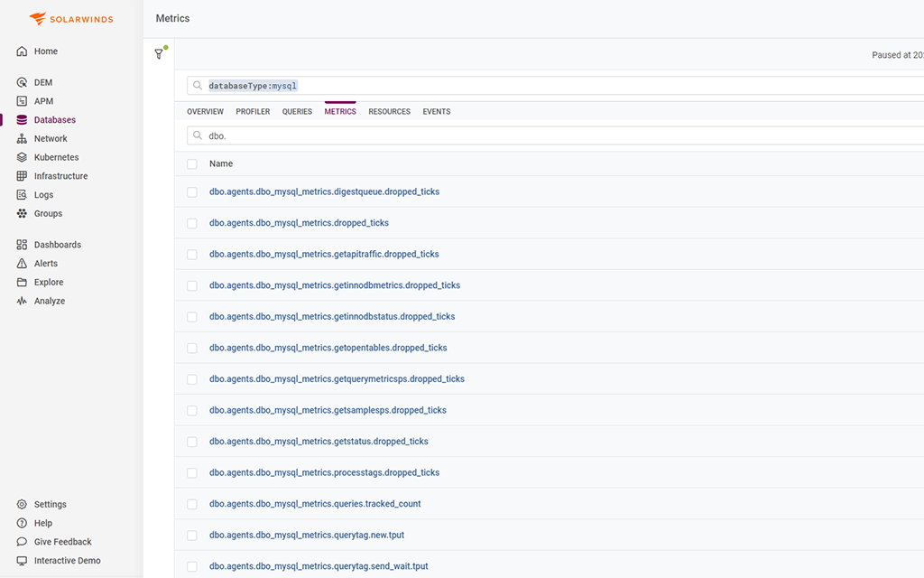Open the querytag.new.tput metric link

click(307, 535)
